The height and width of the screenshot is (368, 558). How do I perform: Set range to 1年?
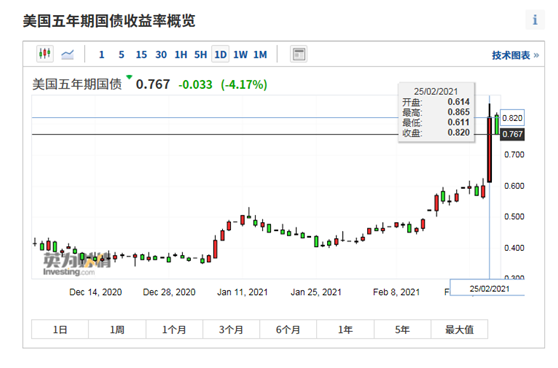pyautogui.click(x=345, y=330)
